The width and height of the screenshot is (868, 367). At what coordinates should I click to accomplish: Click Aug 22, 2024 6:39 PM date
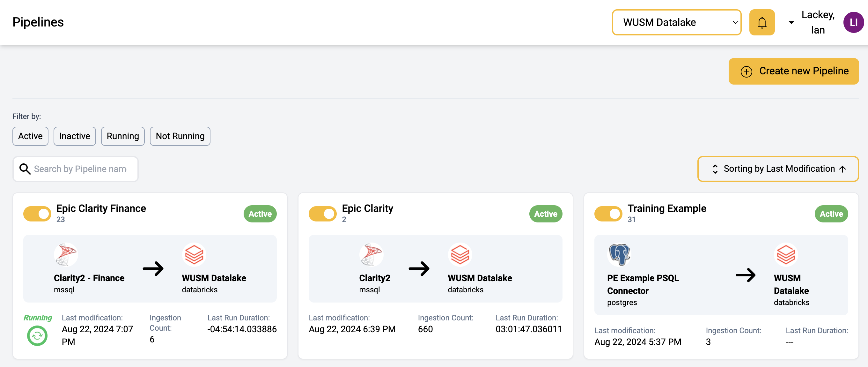tap(352, 329)
